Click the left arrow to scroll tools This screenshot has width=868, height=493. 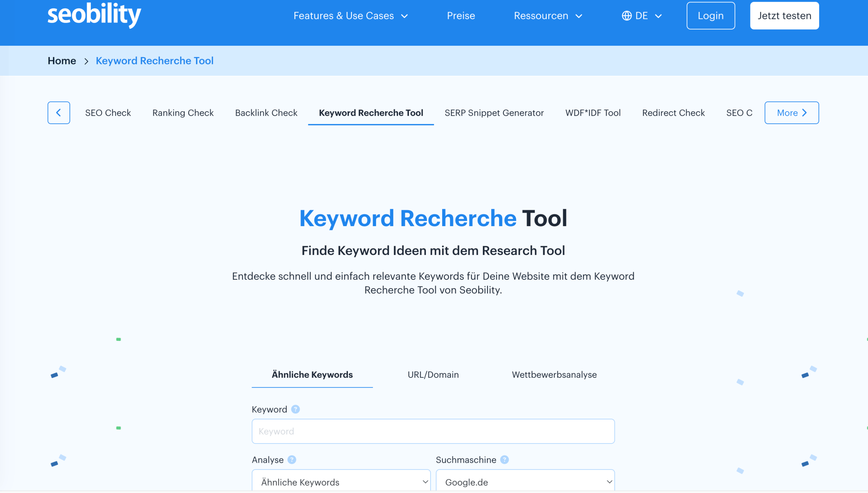pyautogui.click(x=59, y=113)
